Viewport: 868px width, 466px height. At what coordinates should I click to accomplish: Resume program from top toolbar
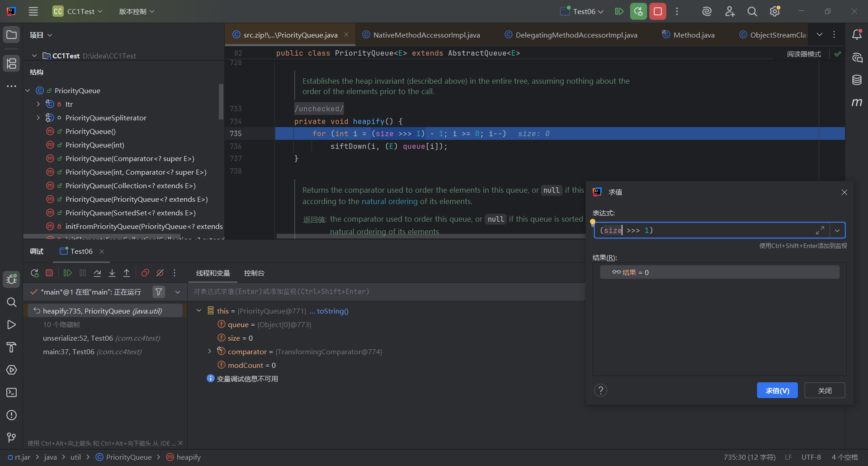tap(619, 11)
